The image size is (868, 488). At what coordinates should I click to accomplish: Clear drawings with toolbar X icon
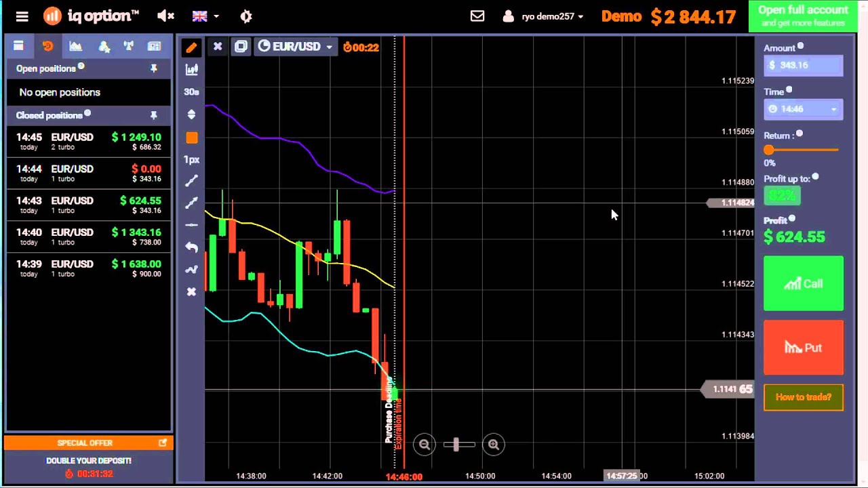pos(191,291)
